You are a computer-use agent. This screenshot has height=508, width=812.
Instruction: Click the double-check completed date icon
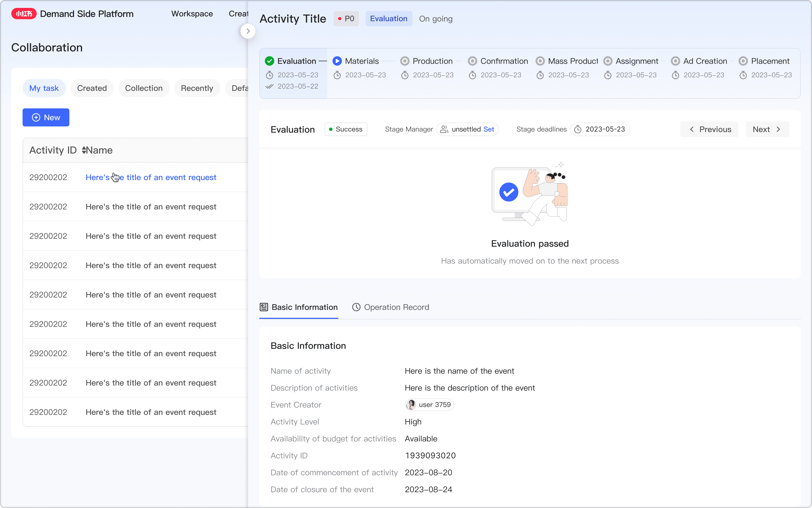269,86
